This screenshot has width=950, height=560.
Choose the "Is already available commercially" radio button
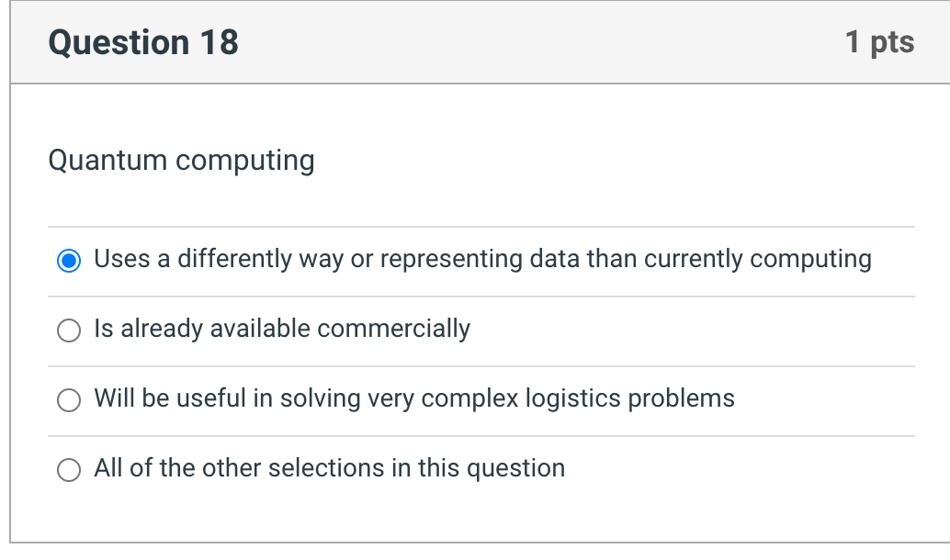coord(69,330)
